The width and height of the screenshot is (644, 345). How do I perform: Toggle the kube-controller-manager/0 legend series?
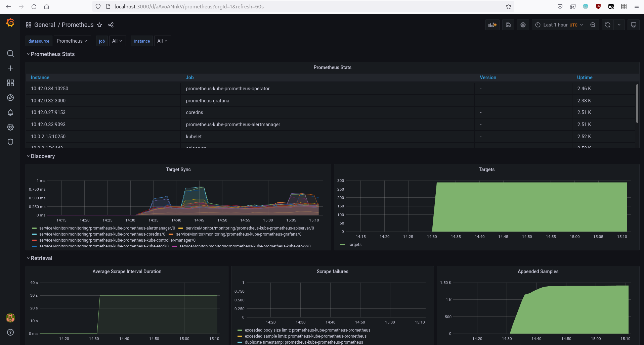click(117, 240)
